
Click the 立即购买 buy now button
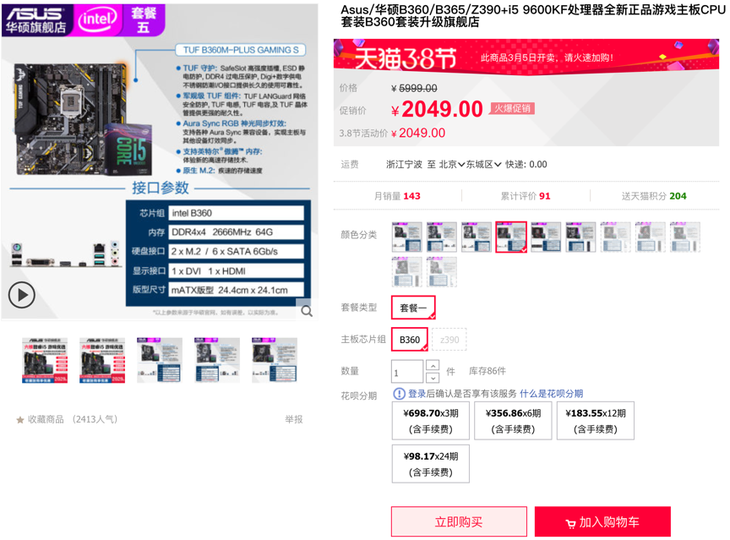pos(459,522)
